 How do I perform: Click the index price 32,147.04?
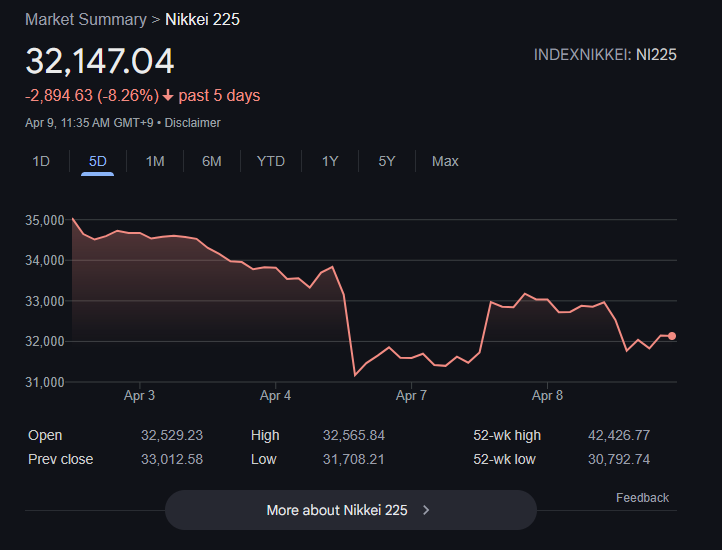tap(100, 61)
